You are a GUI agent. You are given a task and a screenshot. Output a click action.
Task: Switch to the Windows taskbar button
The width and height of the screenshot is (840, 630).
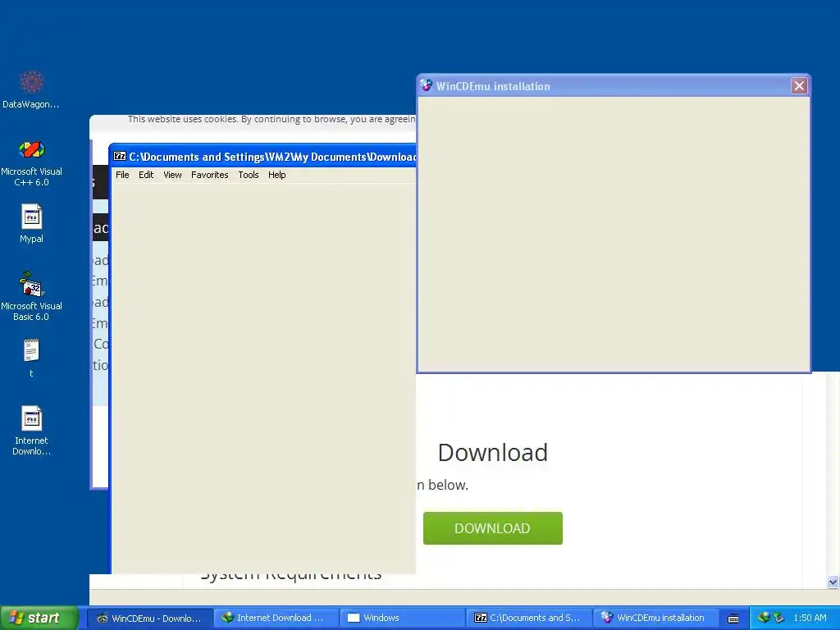(x=402, y=618)
